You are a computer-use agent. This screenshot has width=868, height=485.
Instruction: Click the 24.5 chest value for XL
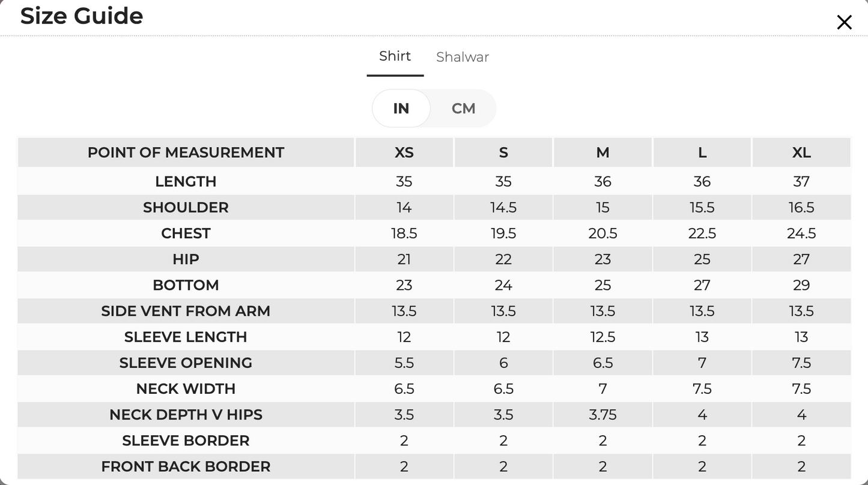(801, 233)
